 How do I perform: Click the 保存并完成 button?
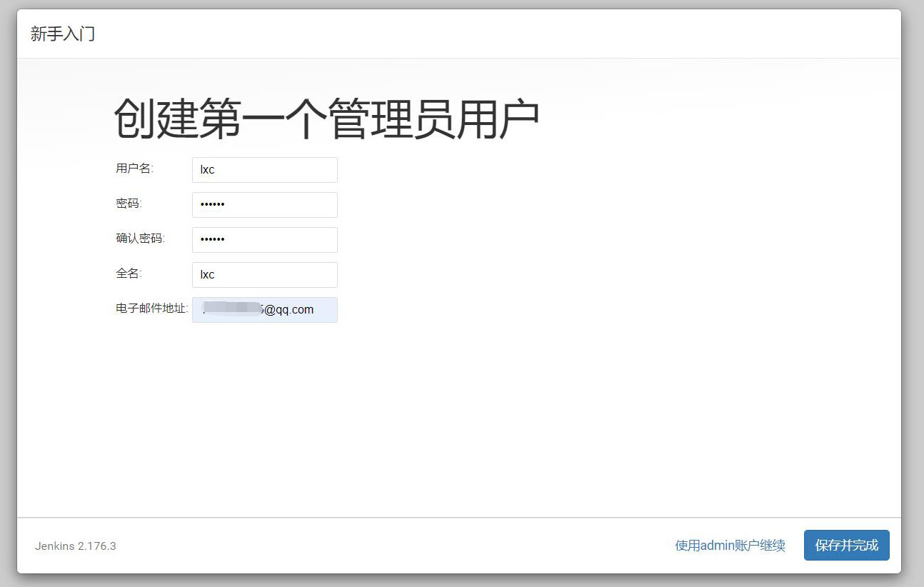pyautogui.click(x=846, y=546)
